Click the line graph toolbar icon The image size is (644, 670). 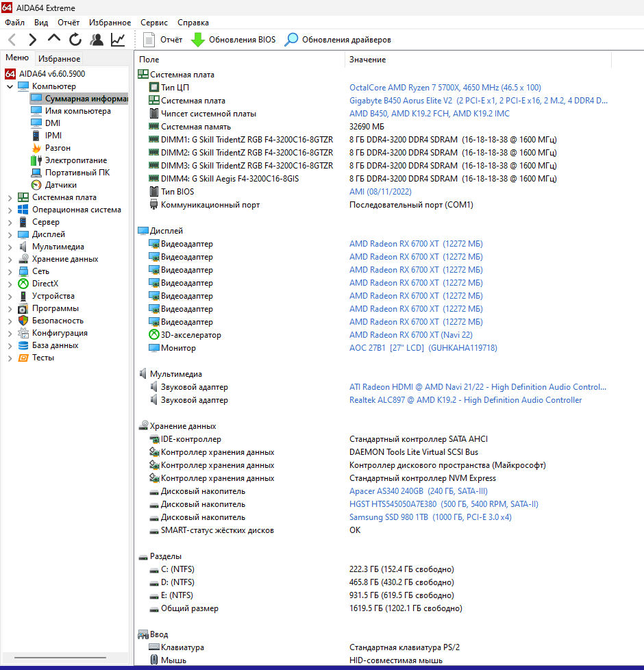tap(118, 40)
